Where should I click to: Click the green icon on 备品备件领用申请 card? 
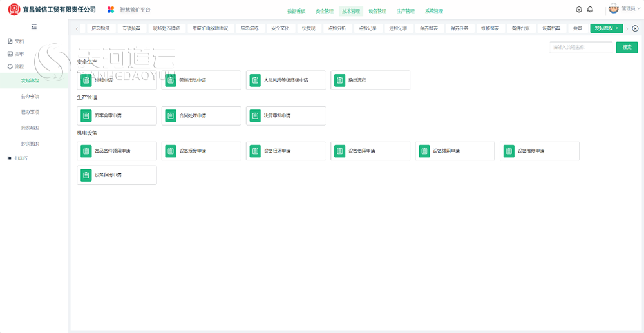click(86, 151)
